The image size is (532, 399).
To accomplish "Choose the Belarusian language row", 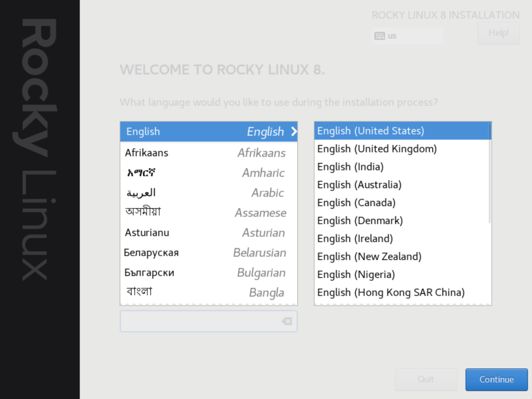I will [209, 253].
